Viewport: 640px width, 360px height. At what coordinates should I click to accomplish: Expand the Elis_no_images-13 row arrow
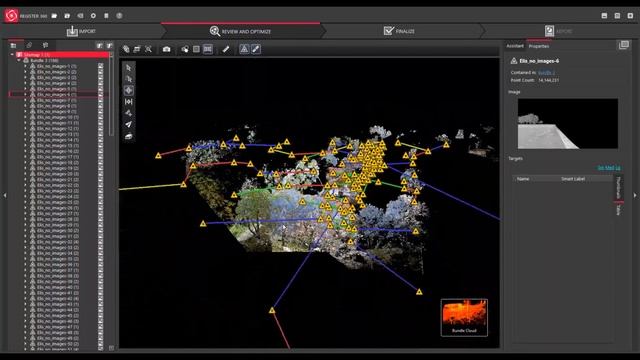pos(25,134)
